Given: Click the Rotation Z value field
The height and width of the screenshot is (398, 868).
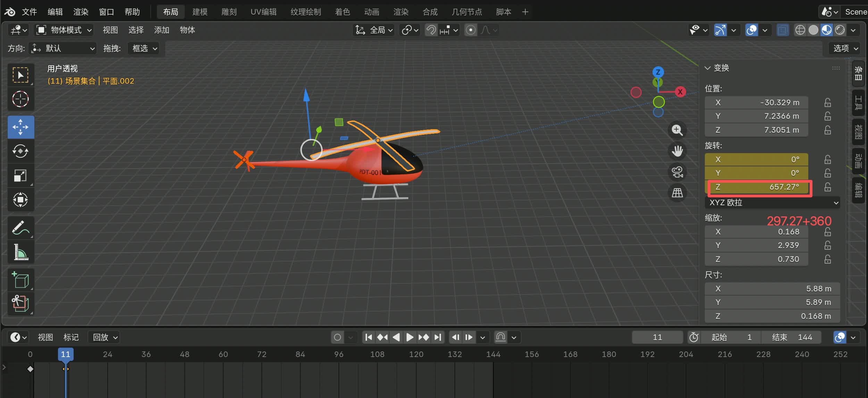Looking at the screenshot, I should point(757,187).
